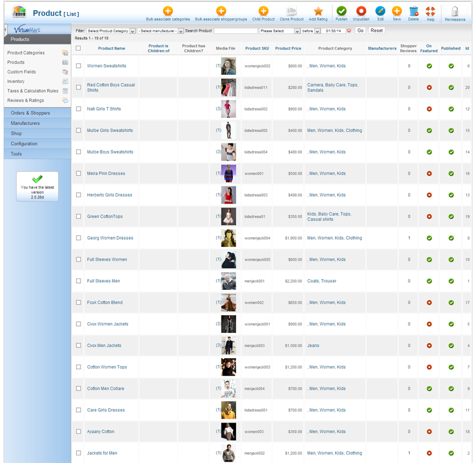Click the Search Product text field
Screen dimensions: 476x463
235,30
